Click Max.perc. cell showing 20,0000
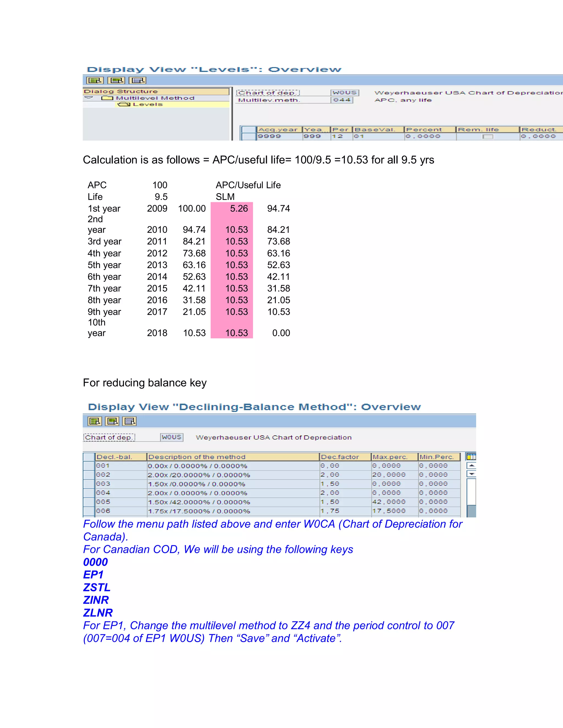 pos(395,475)
